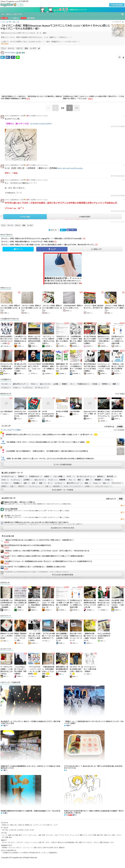Switch to the '新着' comments tab

coord(121,498)
